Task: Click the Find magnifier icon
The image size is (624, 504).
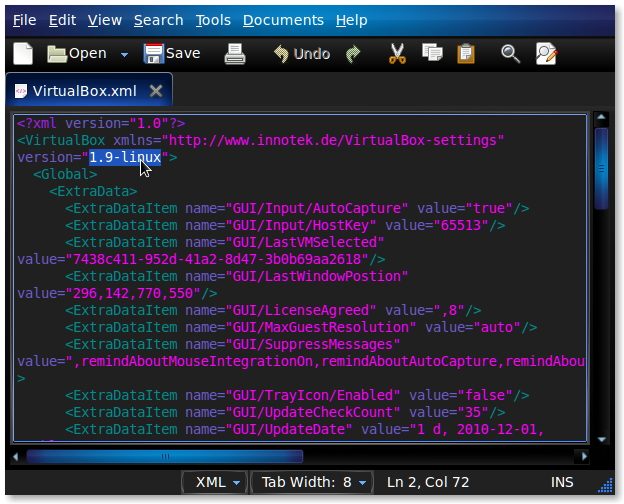Action: pos(510,53)
